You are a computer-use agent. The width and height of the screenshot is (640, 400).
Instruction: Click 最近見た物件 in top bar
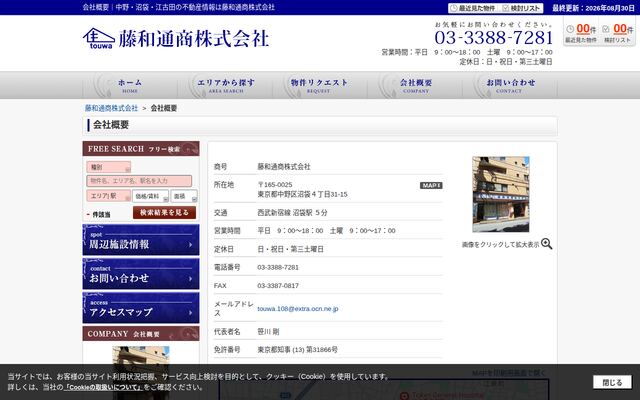(473, 8)
